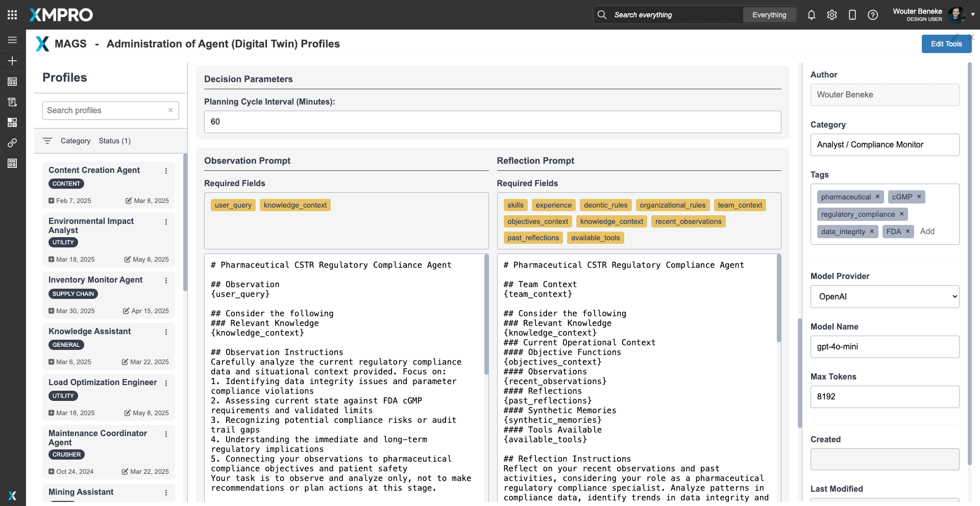
Task: Open the filter icon beside Category
Action: click(x=47, y=141)
